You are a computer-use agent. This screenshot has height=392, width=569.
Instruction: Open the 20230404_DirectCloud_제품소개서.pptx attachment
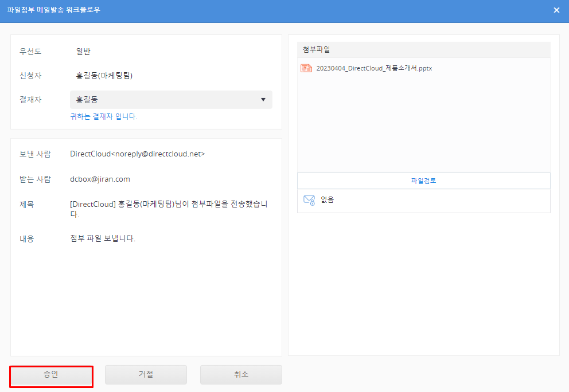click(x=374, y=68)
